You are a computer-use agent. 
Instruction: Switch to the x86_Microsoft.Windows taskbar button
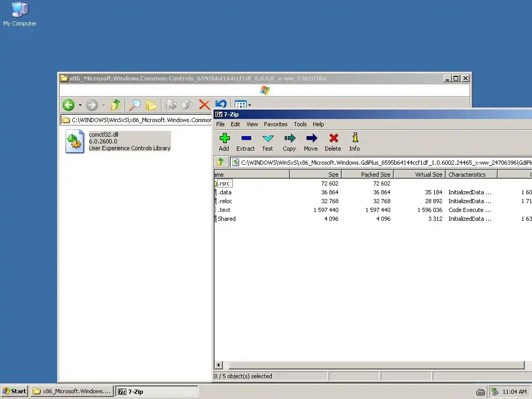point(72,391)
